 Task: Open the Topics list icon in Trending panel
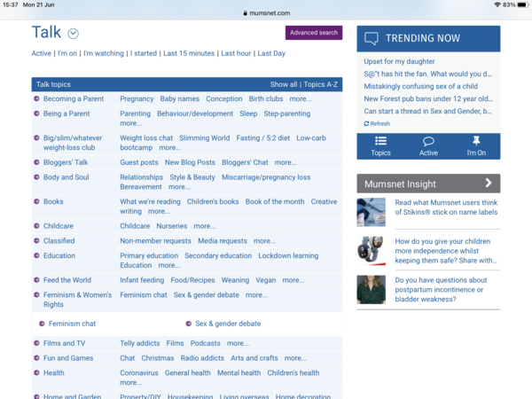[x=380, y=141]
